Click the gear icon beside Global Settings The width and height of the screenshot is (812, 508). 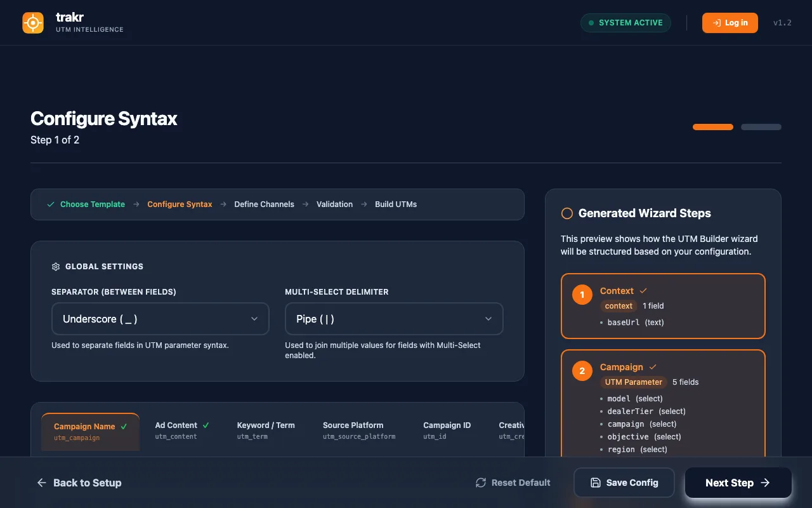tap(56, 267)
